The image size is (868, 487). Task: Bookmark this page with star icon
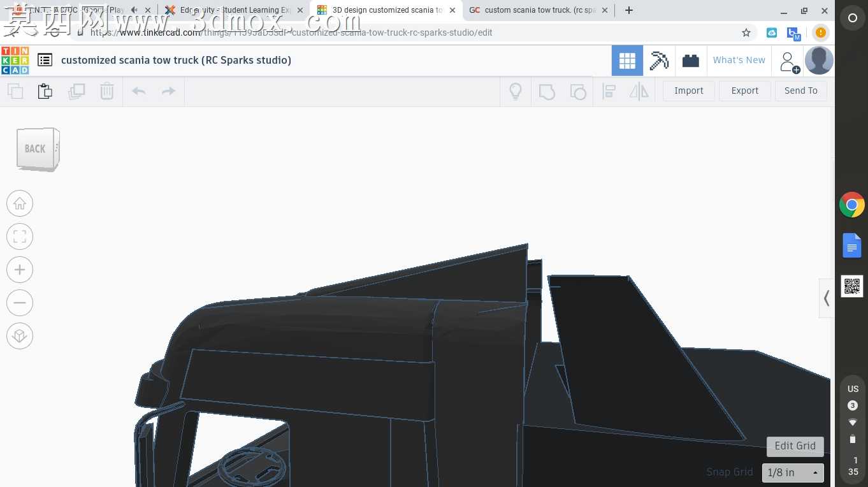click(746, 33)
